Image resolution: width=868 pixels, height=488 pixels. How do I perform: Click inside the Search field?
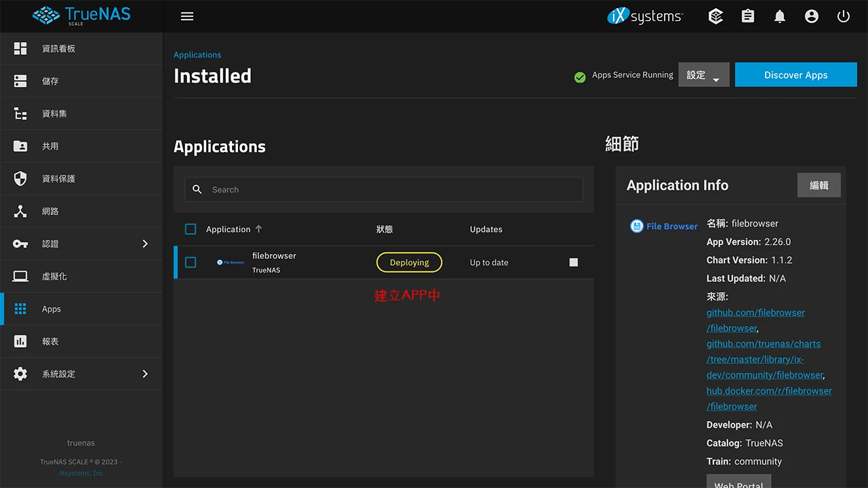click(x=384, y=189)
